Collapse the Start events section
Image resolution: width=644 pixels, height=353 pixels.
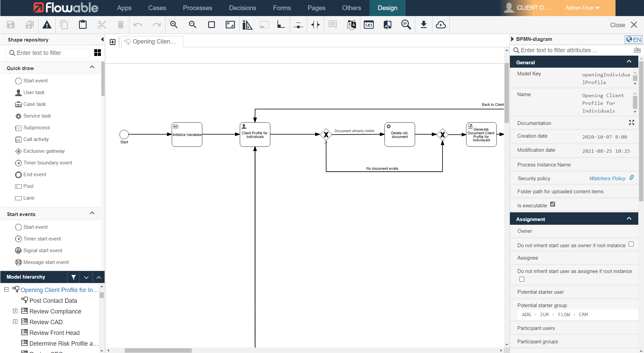[92, 213]
